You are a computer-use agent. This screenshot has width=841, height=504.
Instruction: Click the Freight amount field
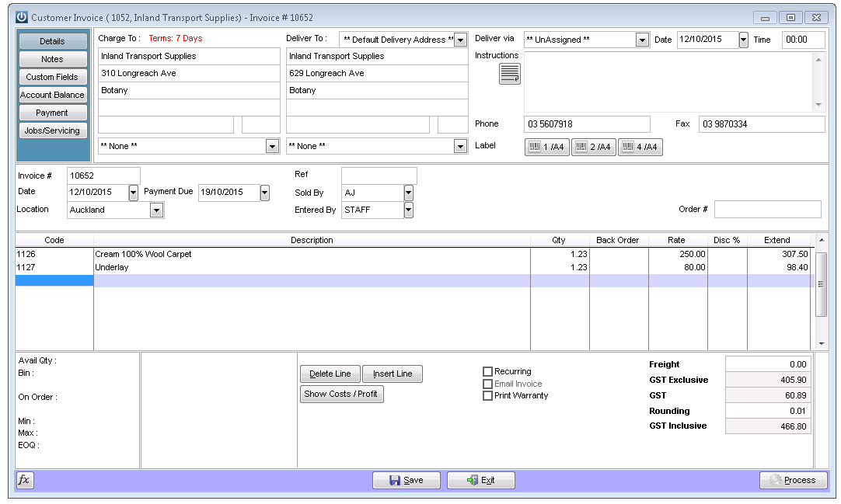point(768,364)
